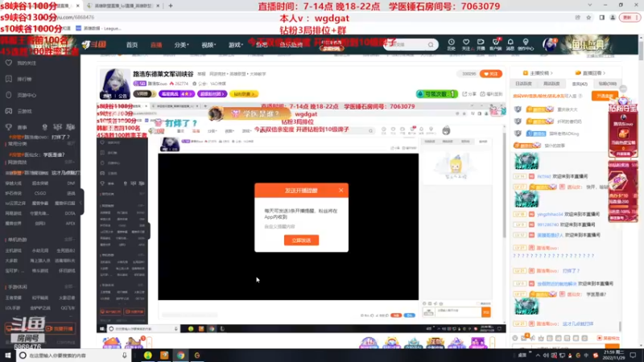The width and height of the screenshot is (644, 362).
Task: Open the 客户端 client download icon
Action: click(x=496, y=44)
